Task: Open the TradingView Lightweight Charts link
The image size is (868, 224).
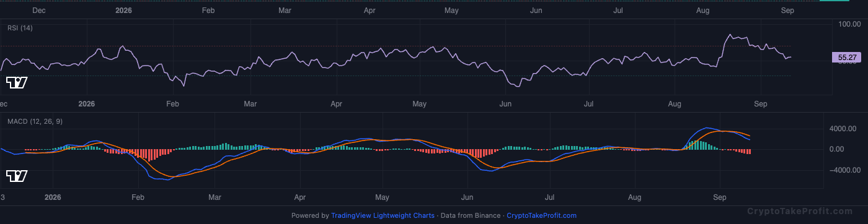Action: tap(383, 216)
